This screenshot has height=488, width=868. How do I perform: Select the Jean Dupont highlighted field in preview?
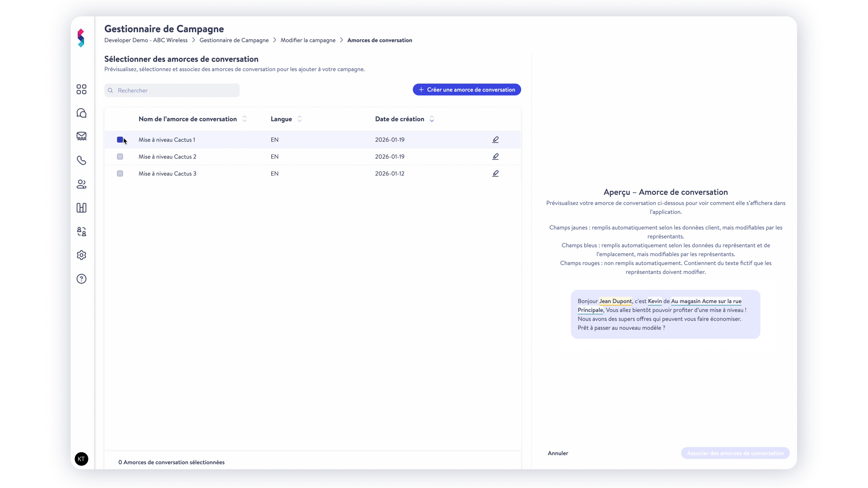click(x=615, y=301)
